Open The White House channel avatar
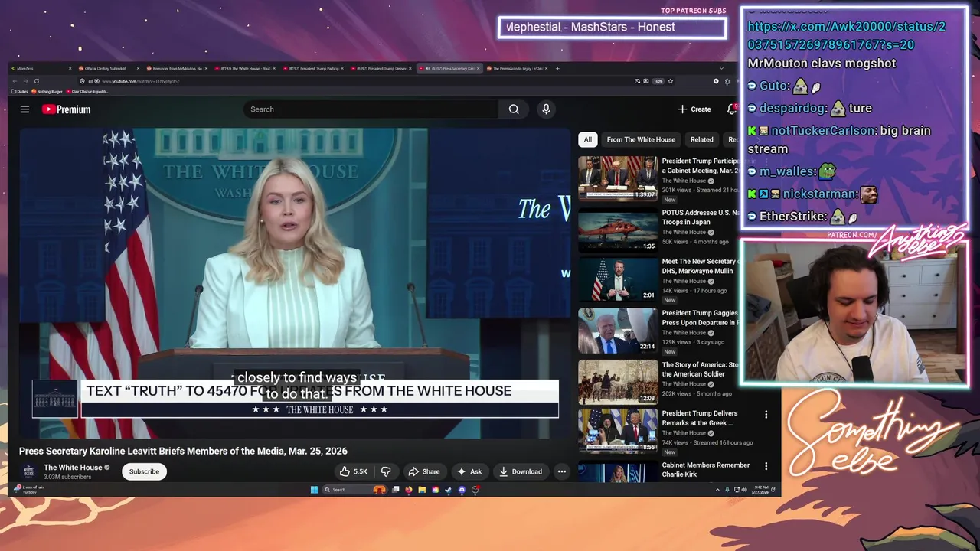 (28, 471)
